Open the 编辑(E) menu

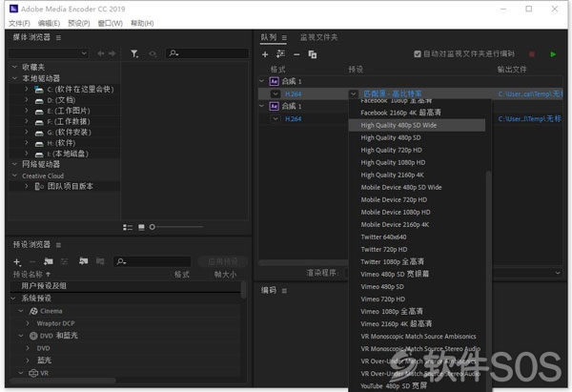[49, 23]
